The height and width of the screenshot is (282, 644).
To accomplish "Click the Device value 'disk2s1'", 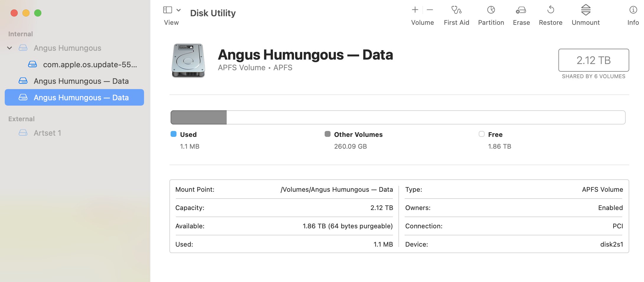I will coord(612,244).
